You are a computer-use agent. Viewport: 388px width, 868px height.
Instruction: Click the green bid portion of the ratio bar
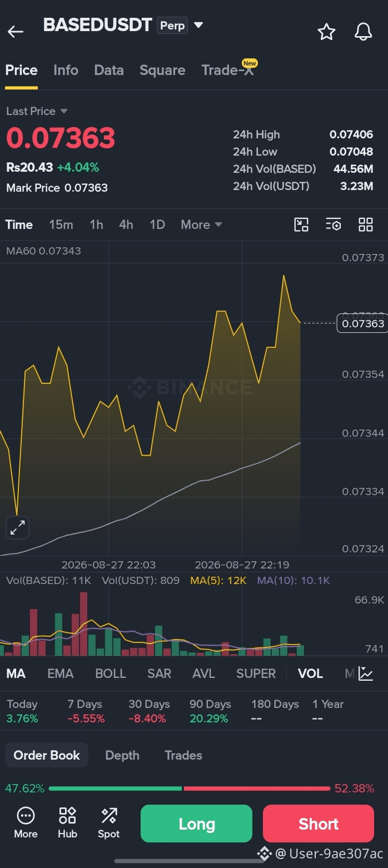115,789
